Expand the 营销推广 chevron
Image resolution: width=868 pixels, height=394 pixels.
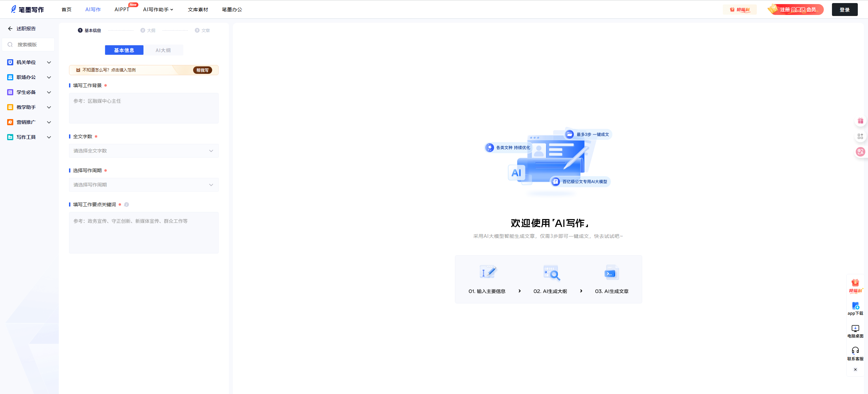(49, 122)
